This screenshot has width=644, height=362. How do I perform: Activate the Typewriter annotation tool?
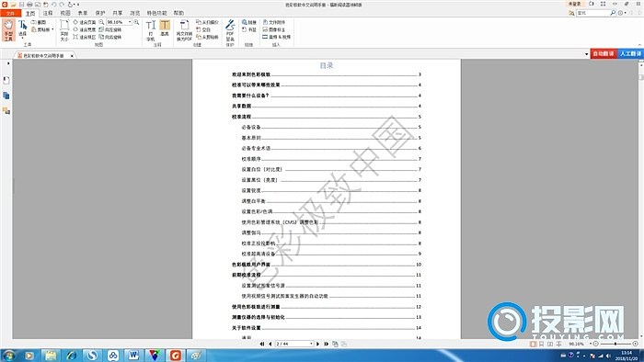click(x=151, y=30)
